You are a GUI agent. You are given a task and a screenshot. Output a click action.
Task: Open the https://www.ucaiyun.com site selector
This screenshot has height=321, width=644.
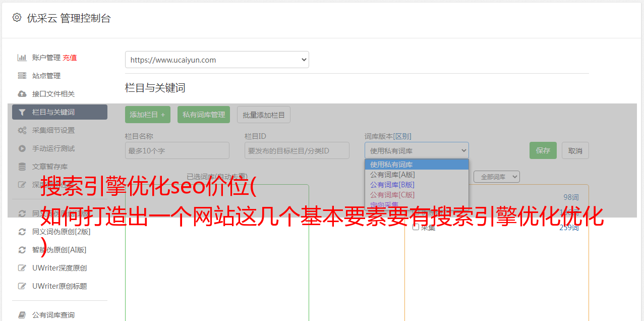pyautogui.click(x=217, y=60)
